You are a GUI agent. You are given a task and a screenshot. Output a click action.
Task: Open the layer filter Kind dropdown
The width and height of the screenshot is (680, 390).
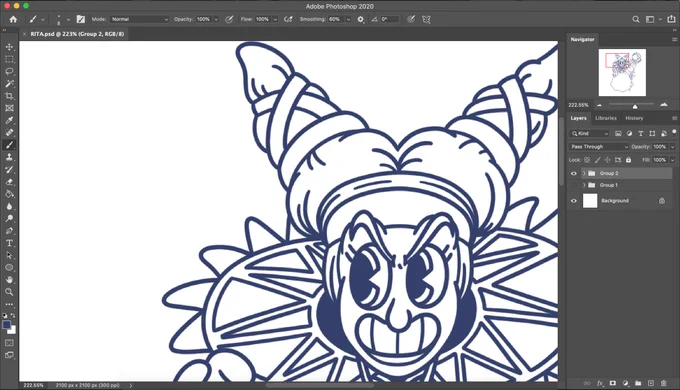[590, 134]
